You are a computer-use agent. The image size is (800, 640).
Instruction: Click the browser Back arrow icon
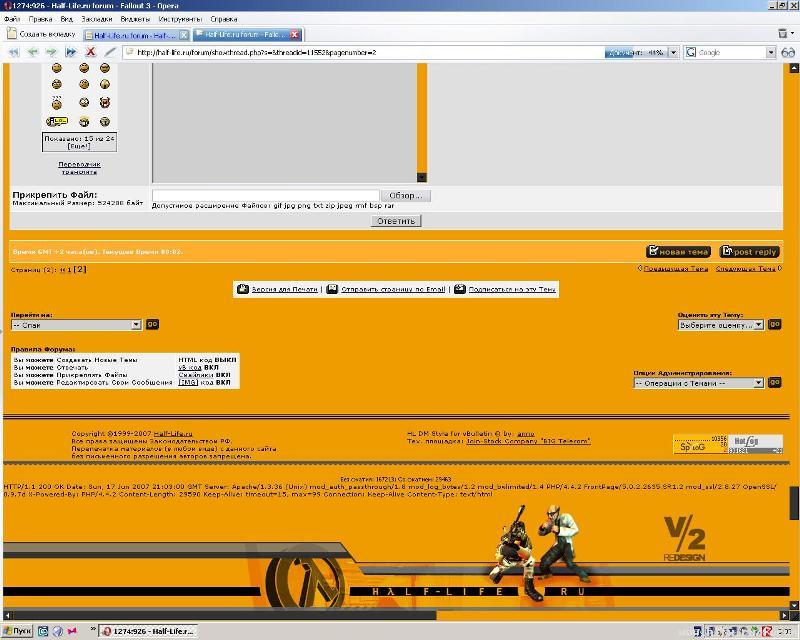click(32, 52)
